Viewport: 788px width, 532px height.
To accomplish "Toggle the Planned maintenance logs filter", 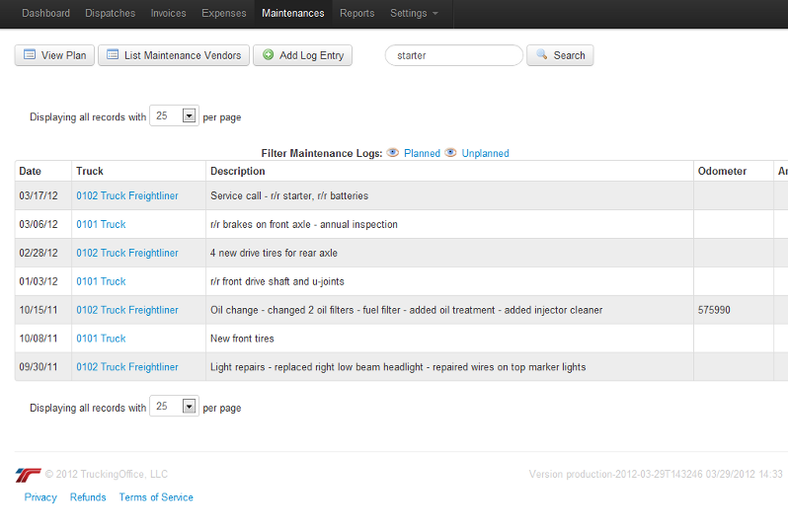I will click(422, 154).
